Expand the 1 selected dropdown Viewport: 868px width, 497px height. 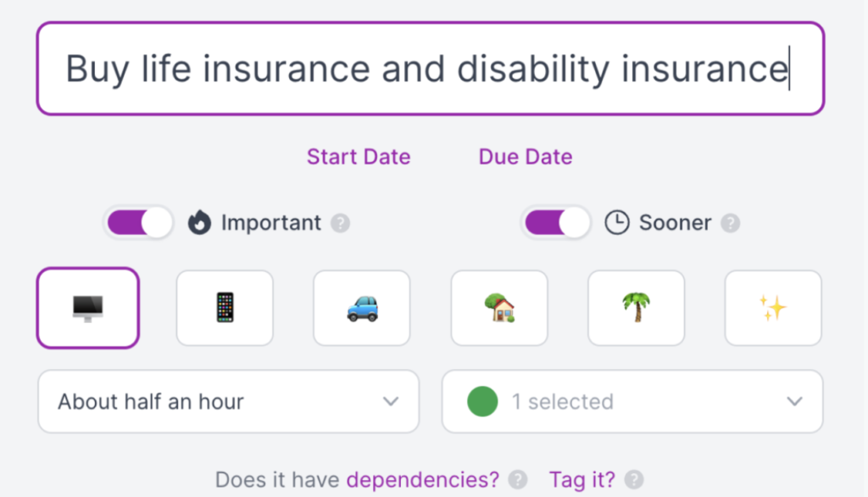[632, 401]
